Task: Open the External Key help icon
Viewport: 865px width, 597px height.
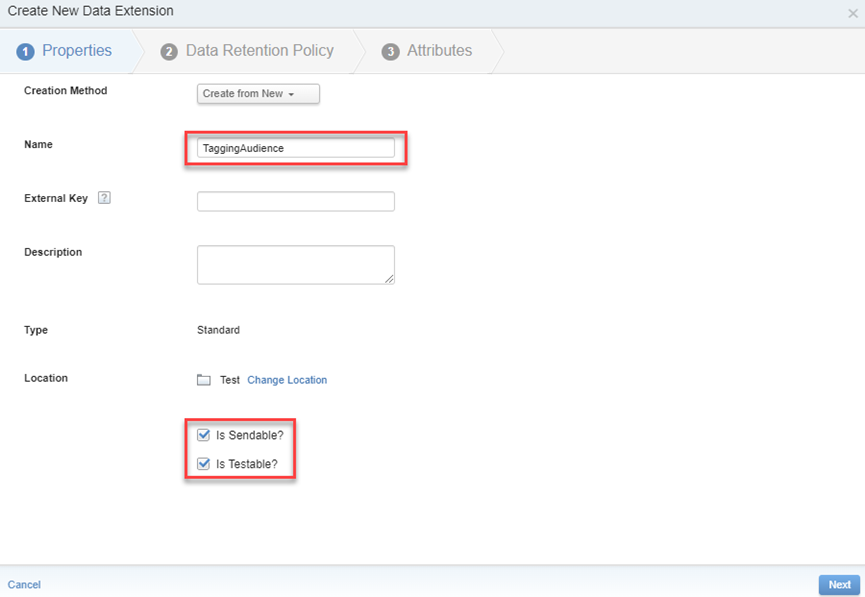Action: tap(104, 198)
